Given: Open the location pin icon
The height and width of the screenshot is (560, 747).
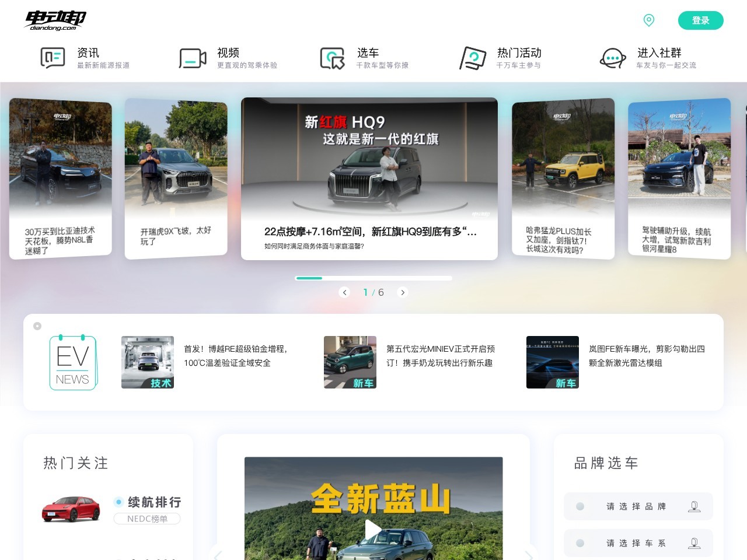Looking at the screenshot, I should [x=648, y=20].
